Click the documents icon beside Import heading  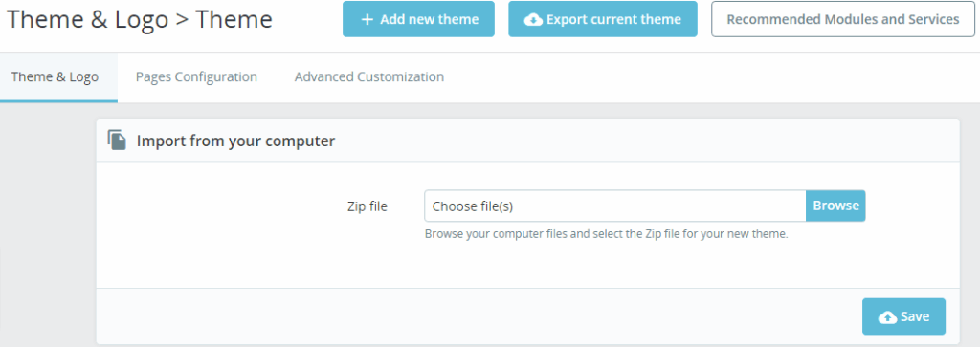click(117, 141)
